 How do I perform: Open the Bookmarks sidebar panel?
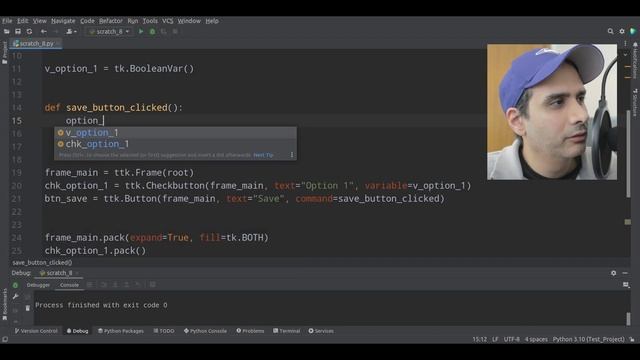click(x=4, y=304)
